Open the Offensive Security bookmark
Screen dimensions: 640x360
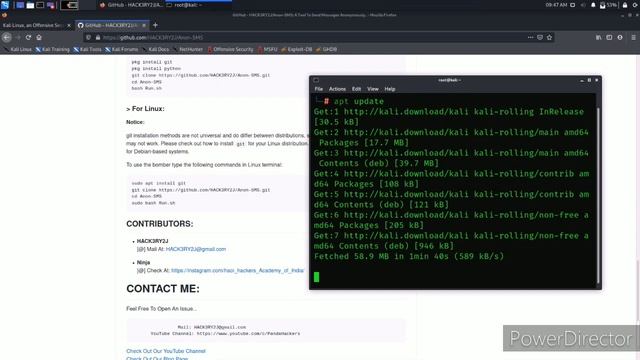point(230,49)
